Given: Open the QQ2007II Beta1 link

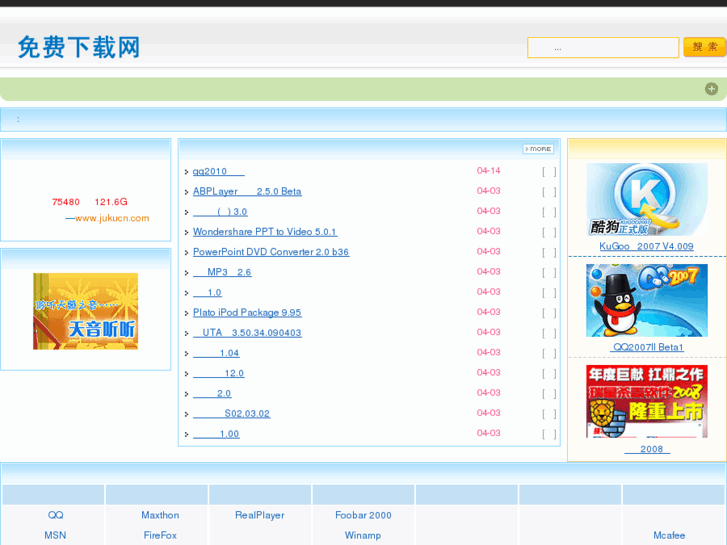Looking at the screenshot, I should click(647, 347).
